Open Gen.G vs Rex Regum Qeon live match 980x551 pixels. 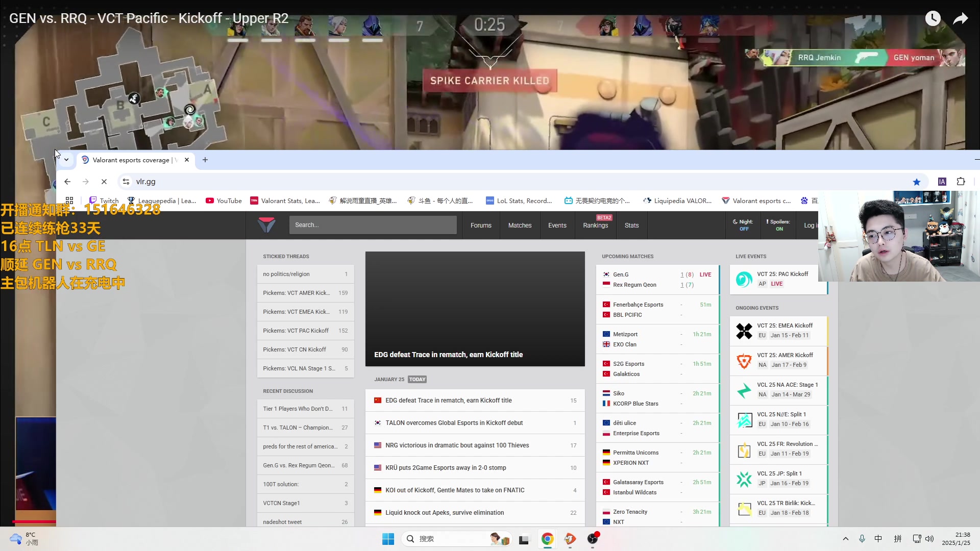[657, 280]
